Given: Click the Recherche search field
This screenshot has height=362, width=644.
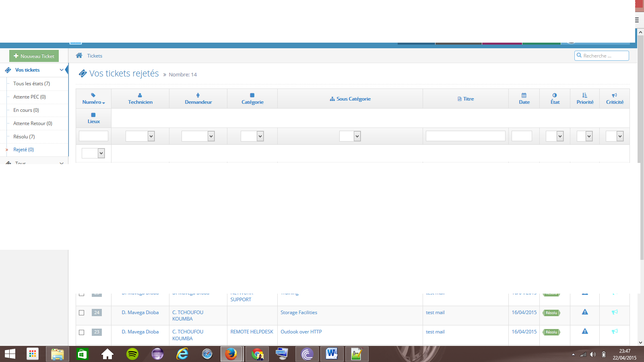Looking at the screenshot, I should [601, 56].
